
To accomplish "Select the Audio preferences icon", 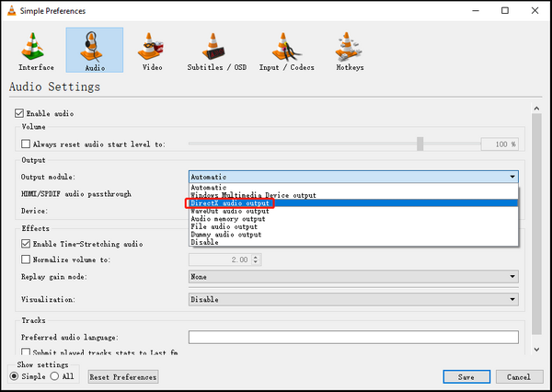I will [94, 49].
